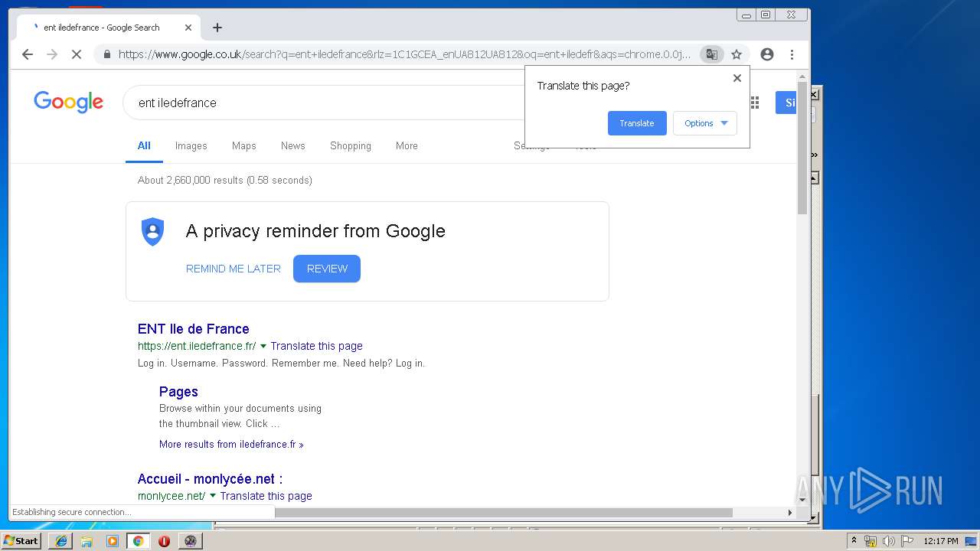
Task: Click scrollbar down arrow
Action: 802,500
